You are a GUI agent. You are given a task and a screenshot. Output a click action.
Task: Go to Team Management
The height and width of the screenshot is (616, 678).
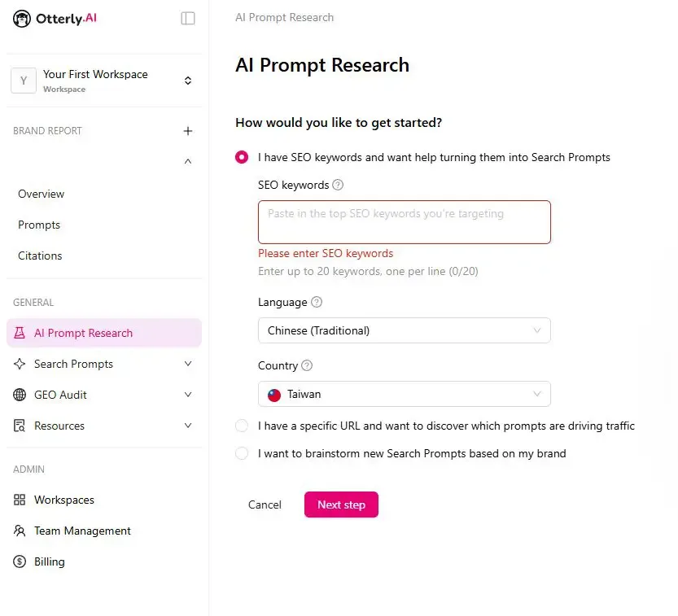click(82, 531)
